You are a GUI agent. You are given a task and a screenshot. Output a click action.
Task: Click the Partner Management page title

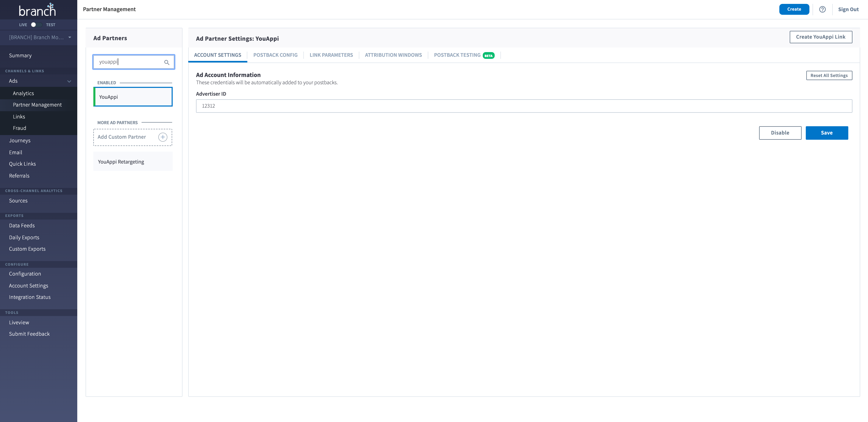(x=109, y=9)
